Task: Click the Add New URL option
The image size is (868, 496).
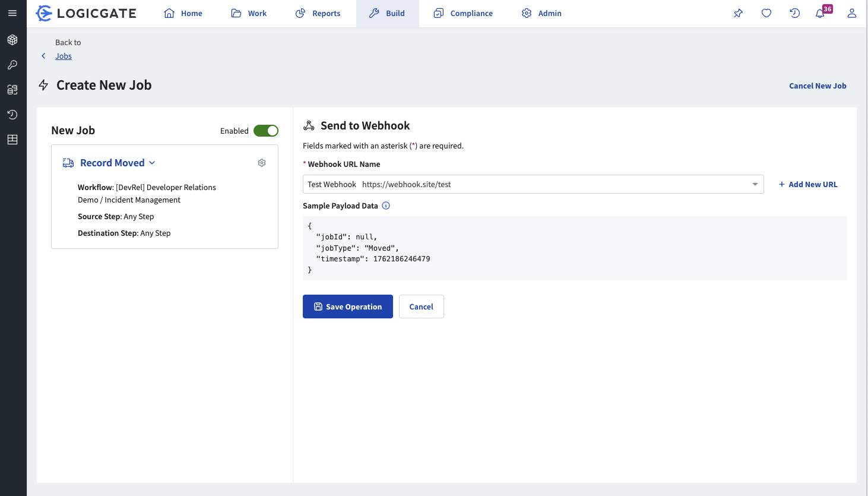Action: [807, 184]
